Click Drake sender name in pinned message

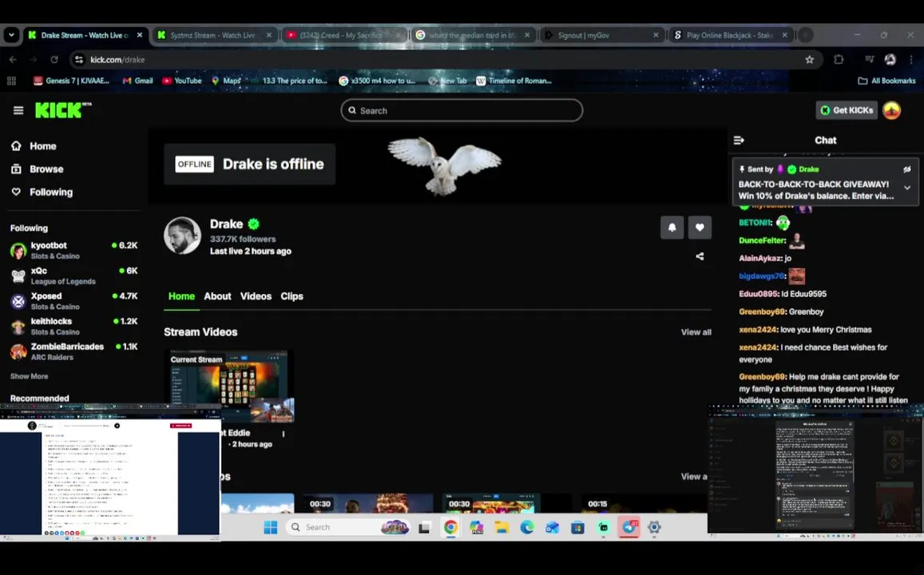point(808,169)
